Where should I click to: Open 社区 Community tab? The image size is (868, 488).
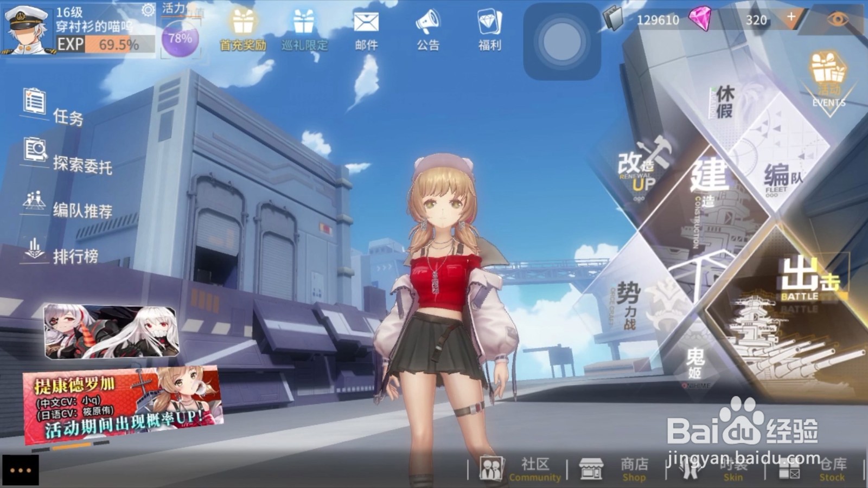tap(520, 469)
